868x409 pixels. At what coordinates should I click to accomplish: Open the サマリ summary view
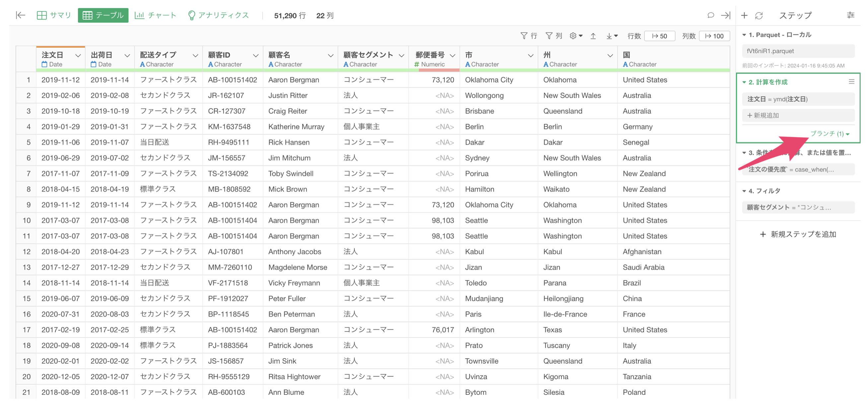(54, 15)
